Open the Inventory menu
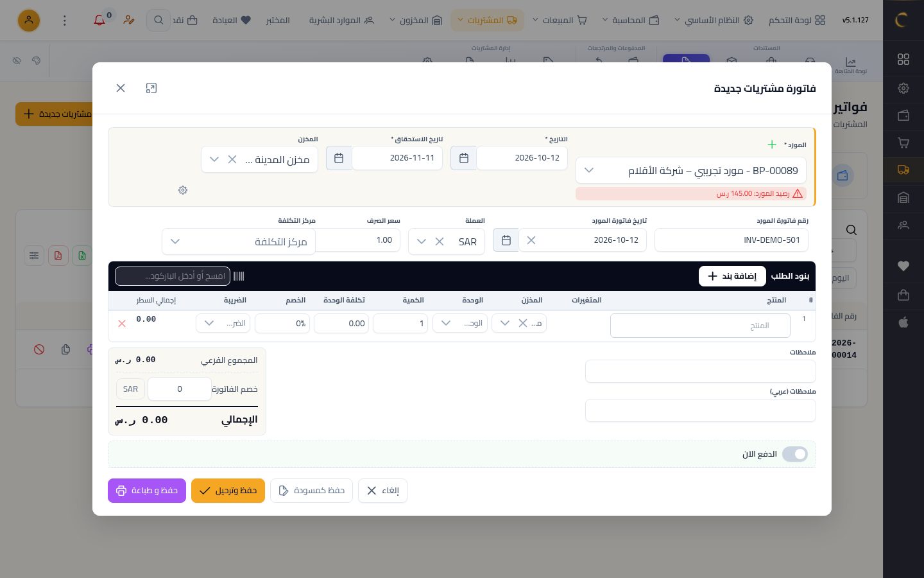Screen dimensions: 924x578 (416, 21)
